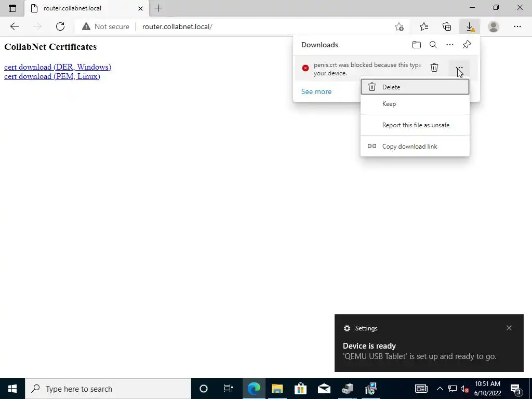Choose Keep from the context menu
532x399 pixels.
coord(415,104)
